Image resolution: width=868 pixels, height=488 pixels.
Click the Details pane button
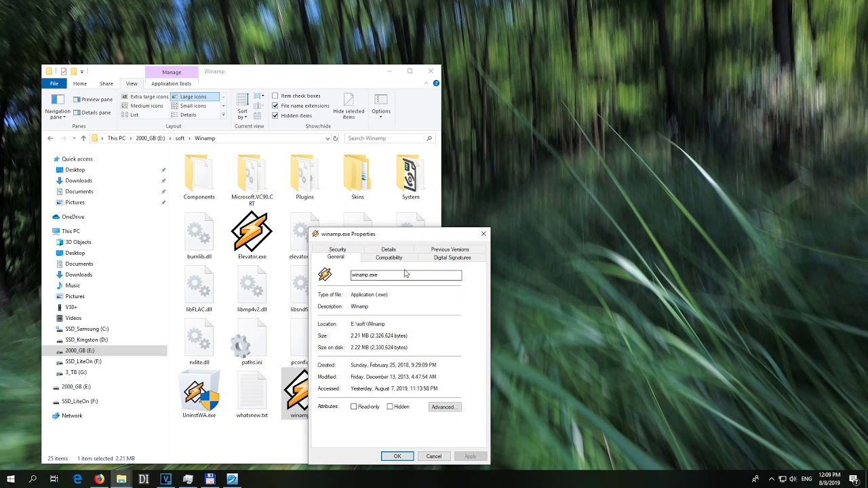point(92,113)
